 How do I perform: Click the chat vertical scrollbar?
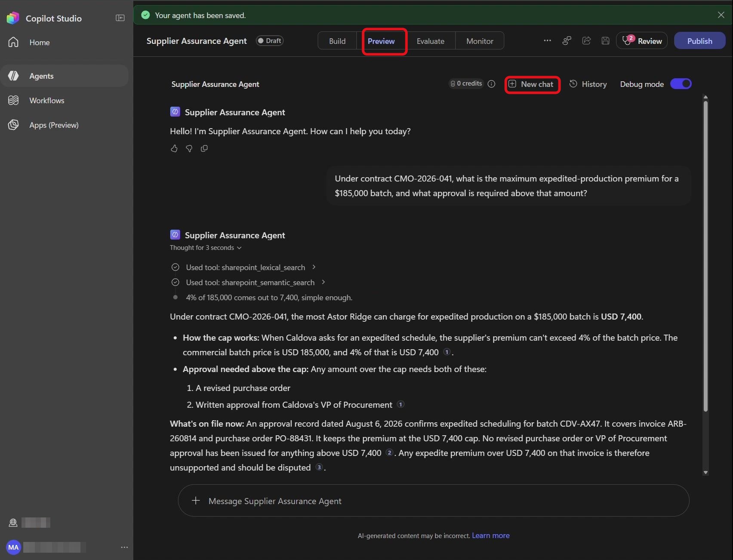click(x=705, y=256)
